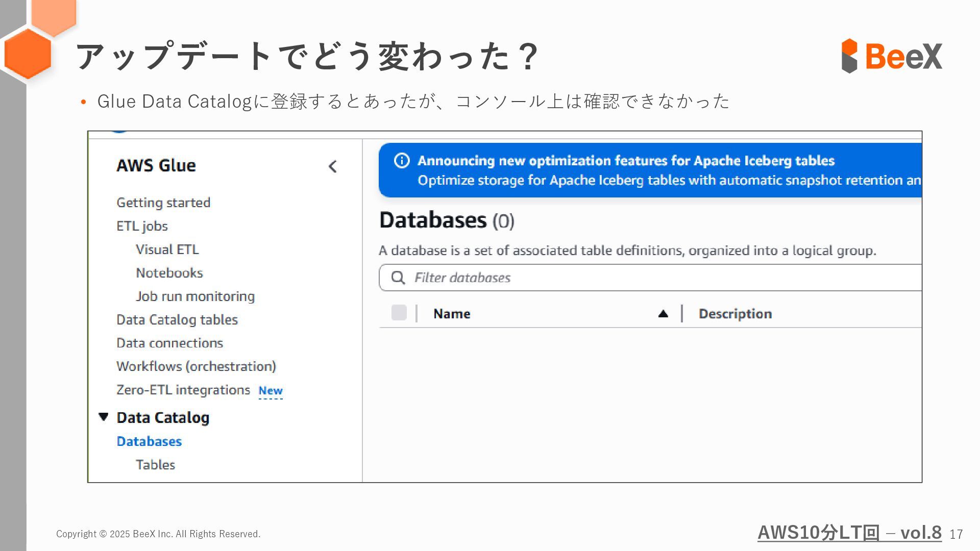
Task: Open Data Catalog tables link
Action: tap(177, 320)
